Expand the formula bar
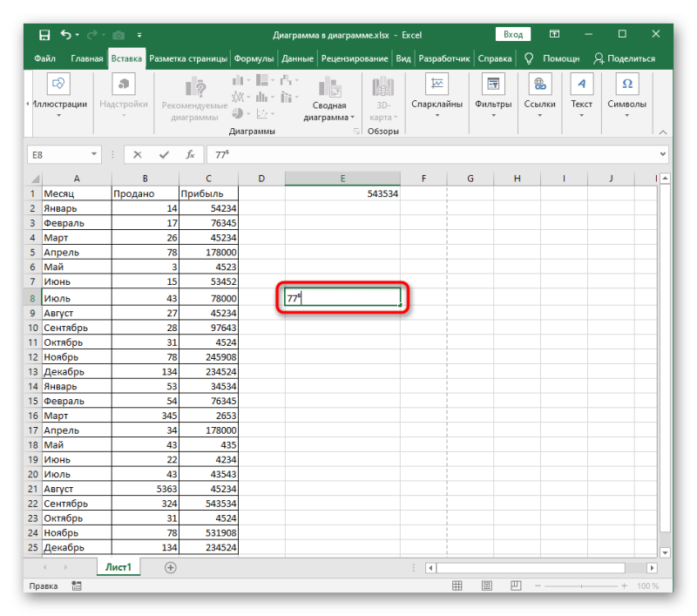The height and width of the screenshot is (616, 697). coord(663,154)
